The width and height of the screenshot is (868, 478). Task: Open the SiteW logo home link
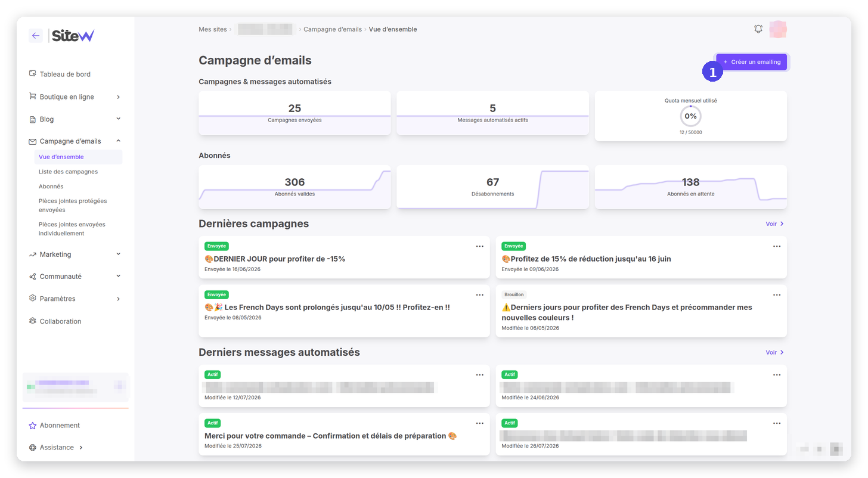(x=73, y=36)
